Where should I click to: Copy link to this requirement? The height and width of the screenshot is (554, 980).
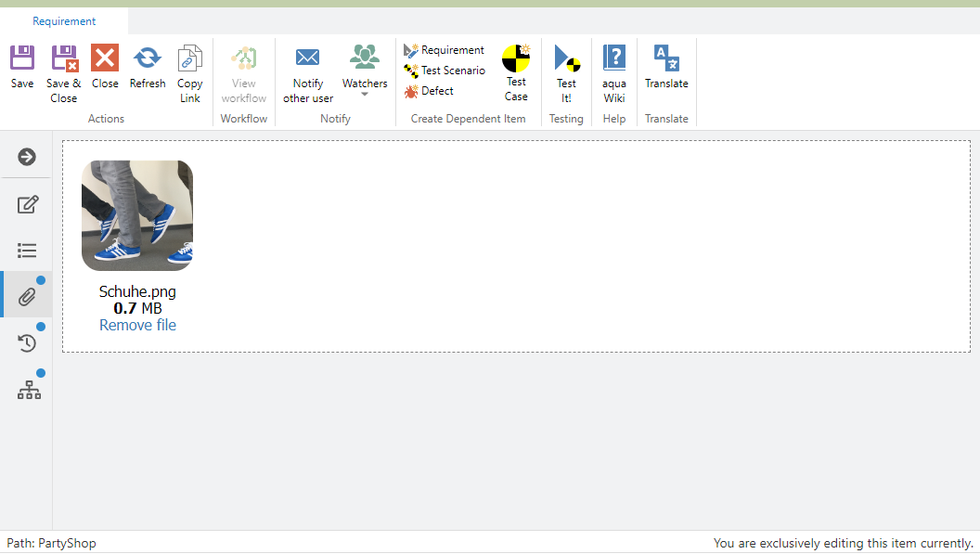190,59
